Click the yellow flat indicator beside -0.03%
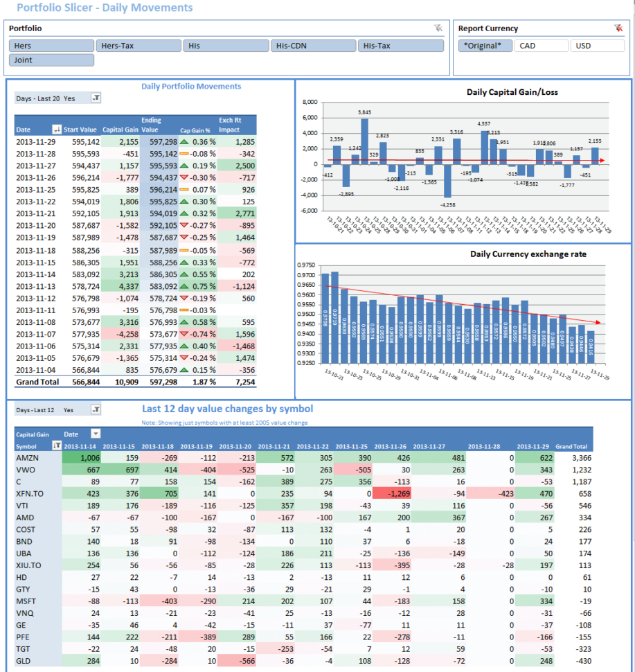 point(184,311)
